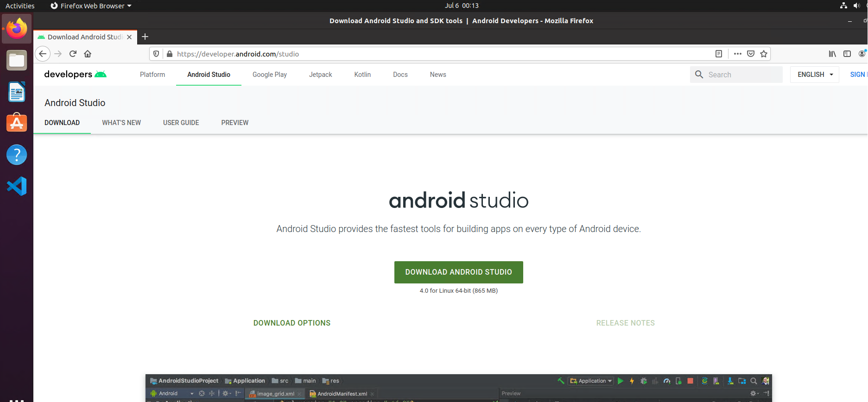The width and height of the screenshot is (868, 402).
Task: Switch to the USER GUIDE tab
Action: click(181, 123)
